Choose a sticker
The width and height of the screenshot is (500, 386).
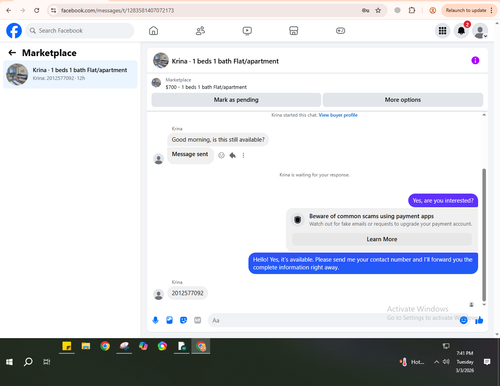point(183,320)
